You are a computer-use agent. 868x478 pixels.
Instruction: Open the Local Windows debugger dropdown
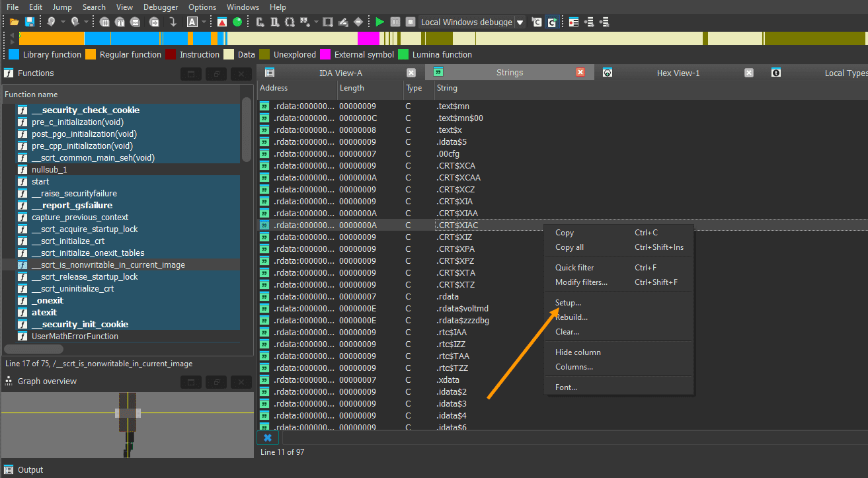[520, 22]
